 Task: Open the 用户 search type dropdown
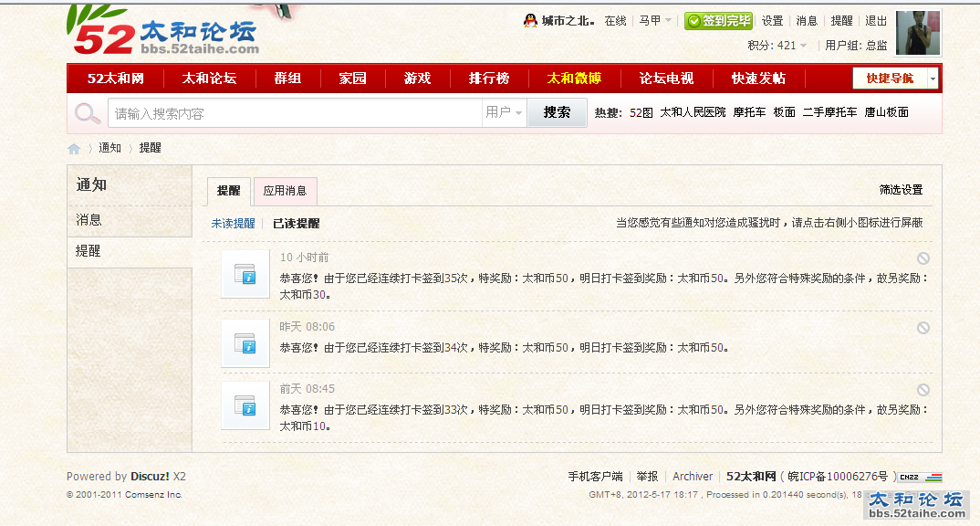tap(505, 113)
